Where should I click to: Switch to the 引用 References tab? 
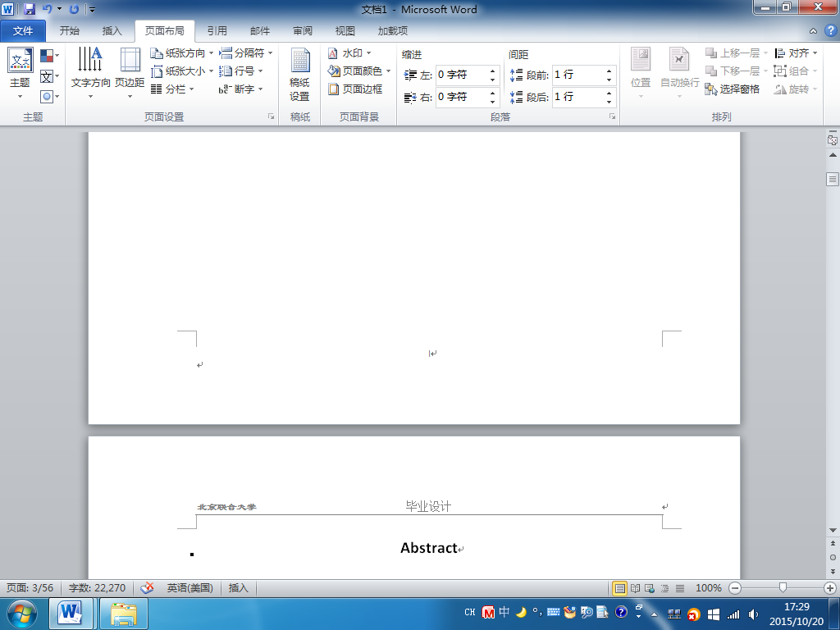point(217,31)
